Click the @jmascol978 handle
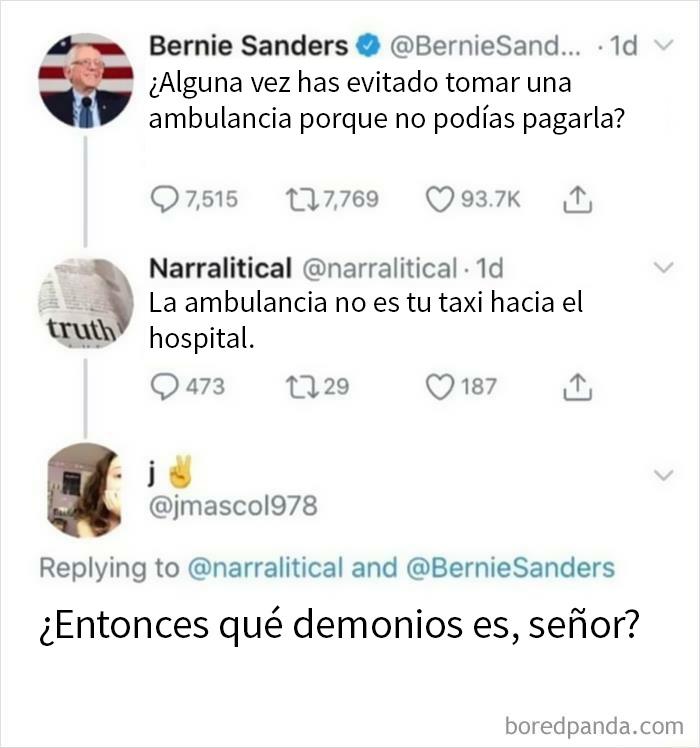Viewport: 700px width, 748px height. click(x=232, y=507)
